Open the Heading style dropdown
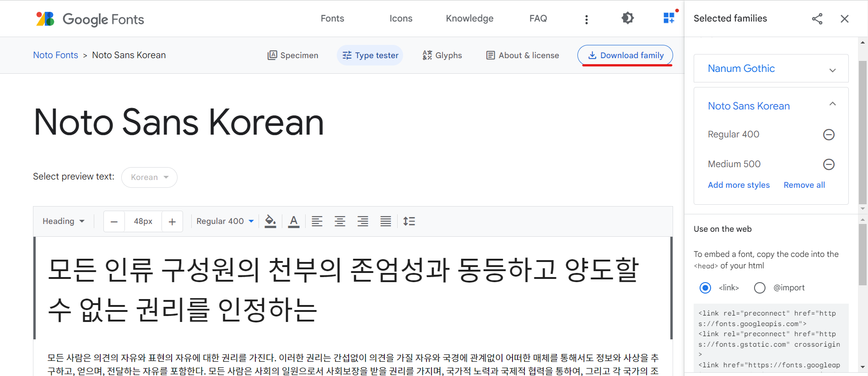The image size is (868, 376). (x=64, y=221)
